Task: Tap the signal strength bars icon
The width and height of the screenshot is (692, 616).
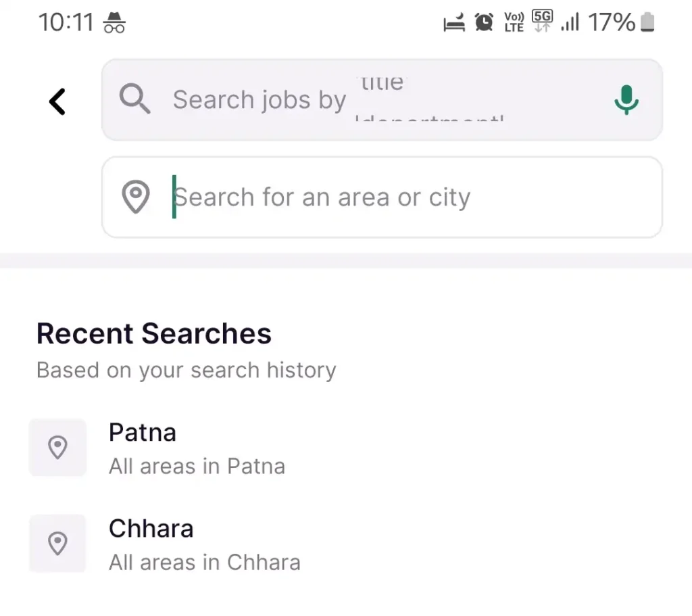Action: (570, 22)
